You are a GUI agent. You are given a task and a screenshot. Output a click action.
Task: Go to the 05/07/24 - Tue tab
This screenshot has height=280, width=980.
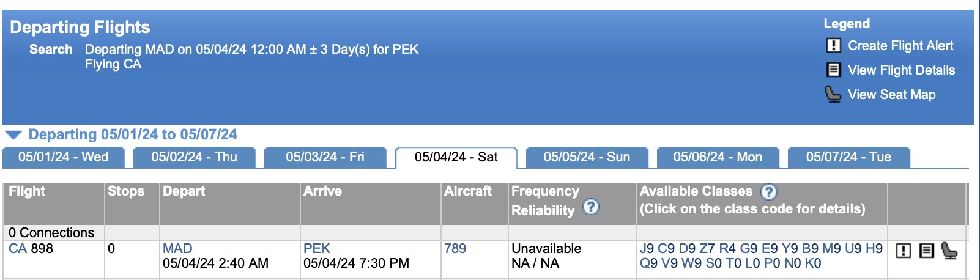click(848, 157)
